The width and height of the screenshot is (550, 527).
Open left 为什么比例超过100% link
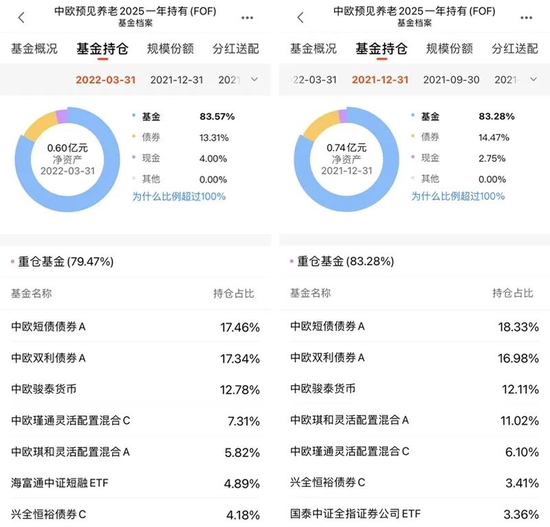click(179, 196)
